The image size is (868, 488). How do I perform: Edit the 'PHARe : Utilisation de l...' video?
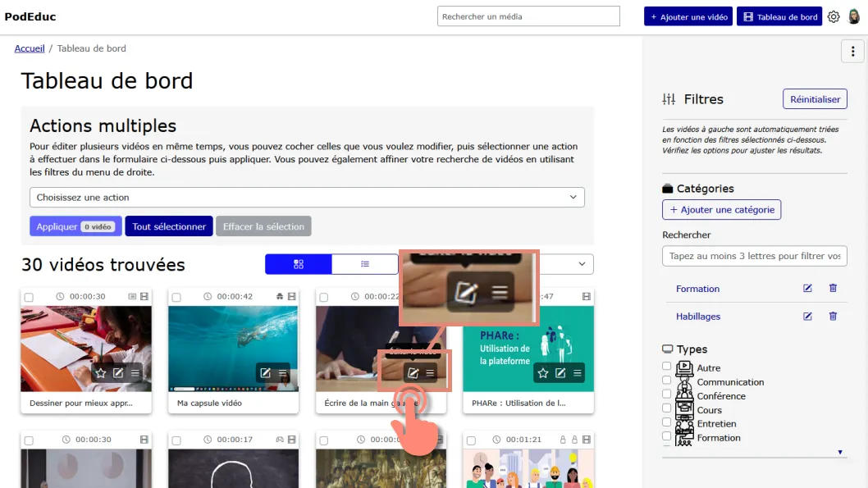tap(560, 373)
